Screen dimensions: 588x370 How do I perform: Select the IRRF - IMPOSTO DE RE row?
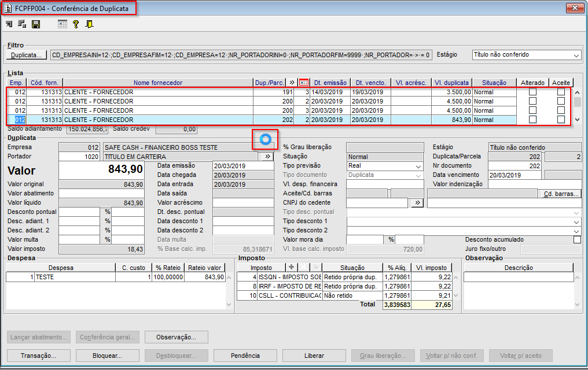(x=344, y=287)
